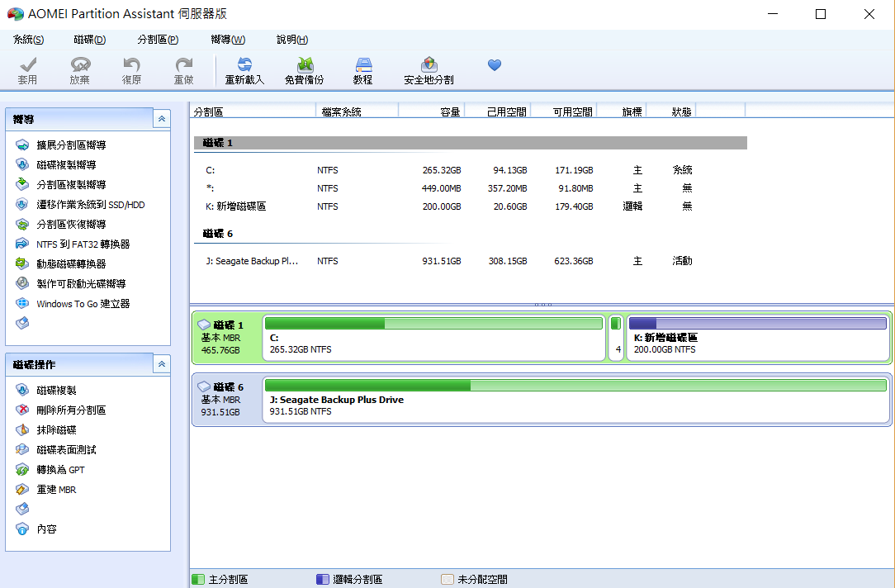Click the blue 邏輯分割區 legend swatch
Screen dimensions: 895x588
click(x=323, y=580)
